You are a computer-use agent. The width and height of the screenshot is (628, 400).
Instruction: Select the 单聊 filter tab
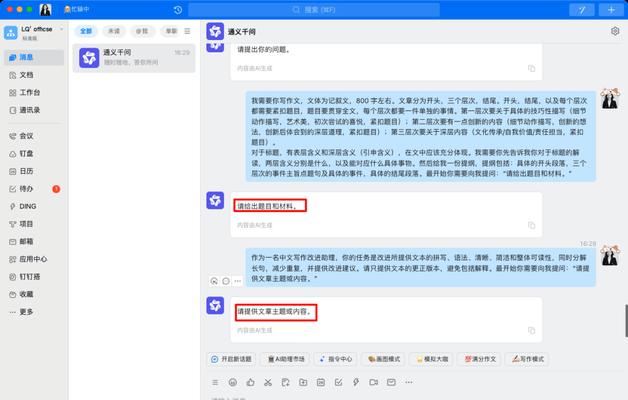(x=171, y=31)
